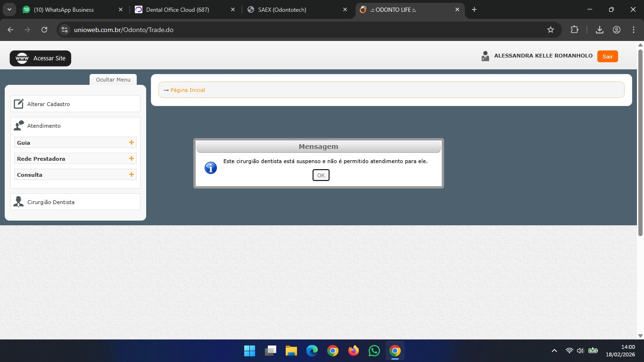Screen dimensions: 644x362
Task: Click the Guia menu row label
Action: pos(24,143)
